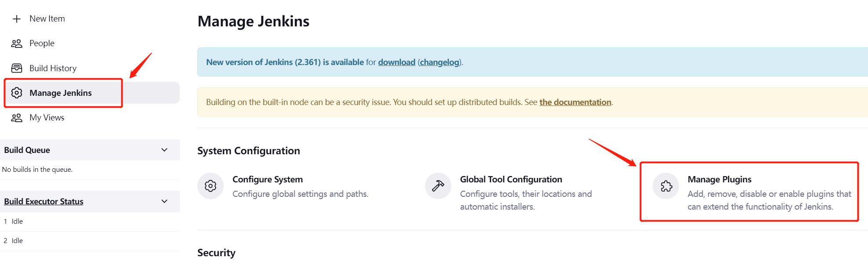The image size is (868, 265).
Task: Click the Build History tray icon
Action: (x=17, y=68)
